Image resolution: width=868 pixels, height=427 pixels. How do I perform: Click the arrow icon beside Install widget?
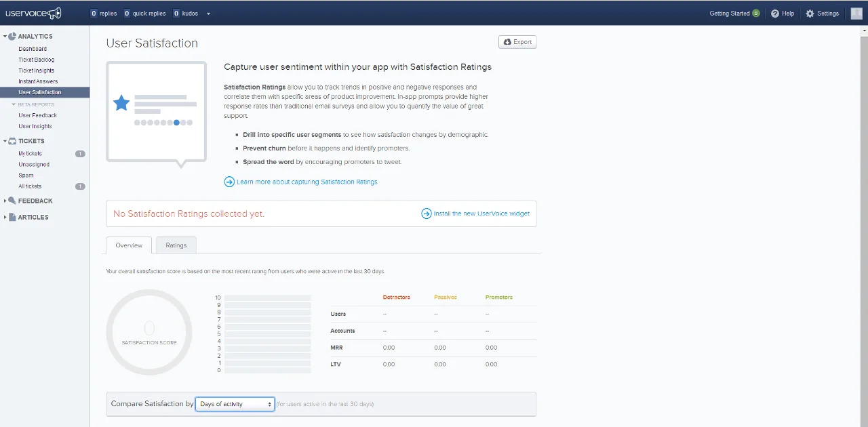[x=427, y=213]
